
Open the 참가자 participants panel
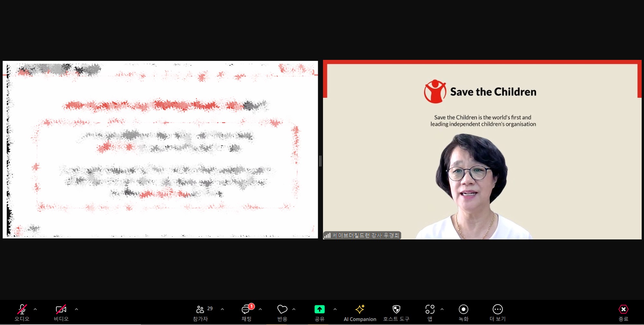(x=200, y=313)
